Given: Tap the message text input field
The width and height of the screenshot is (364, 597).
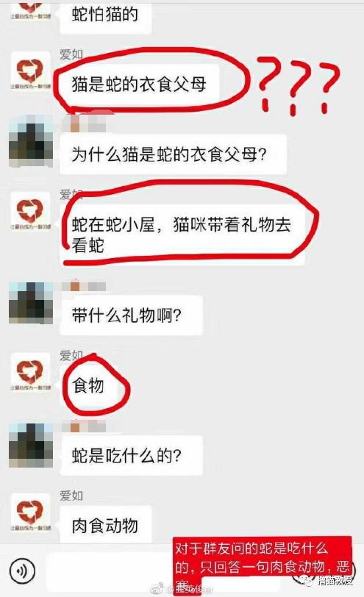Looking at the screenshot, I should click(x=110, y=571).
